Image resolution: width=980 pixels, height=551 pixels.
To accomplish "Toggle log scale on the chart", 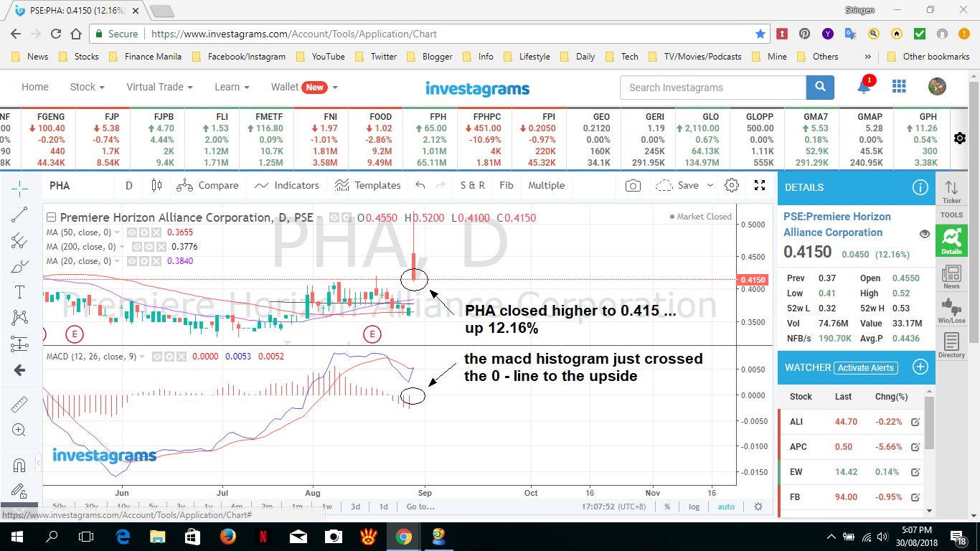I will point(694,507).
